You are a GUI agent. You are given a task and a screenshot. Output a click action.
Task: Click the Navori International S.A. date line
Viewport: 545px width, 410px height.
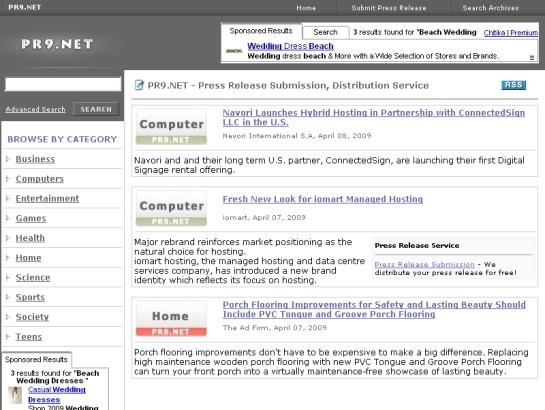coord(297,136)
